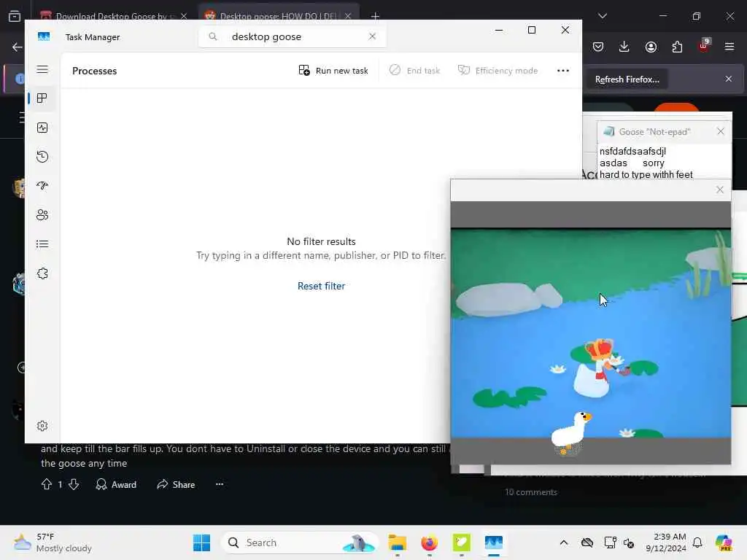Open Startup apps page in sidebar

pyautogui.click(x=42, y=186)
